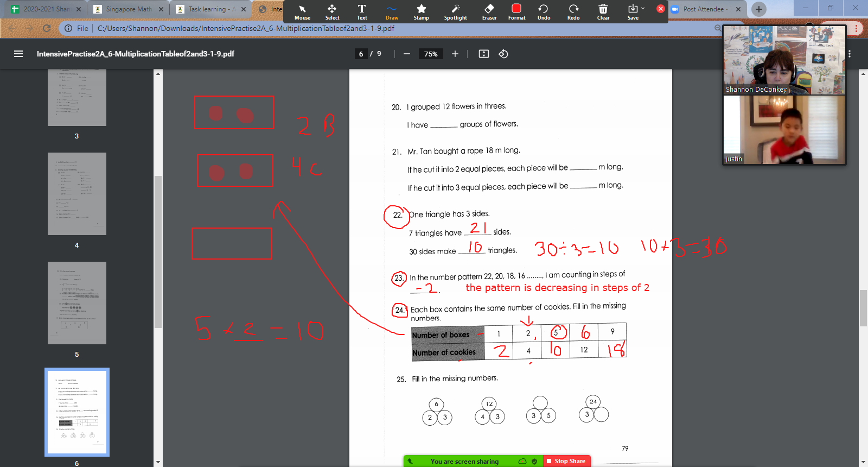The height and width of the screenshot is (467, 868).
Task: Open the Stamp annotation tool
Action: (x=421, y=12)
